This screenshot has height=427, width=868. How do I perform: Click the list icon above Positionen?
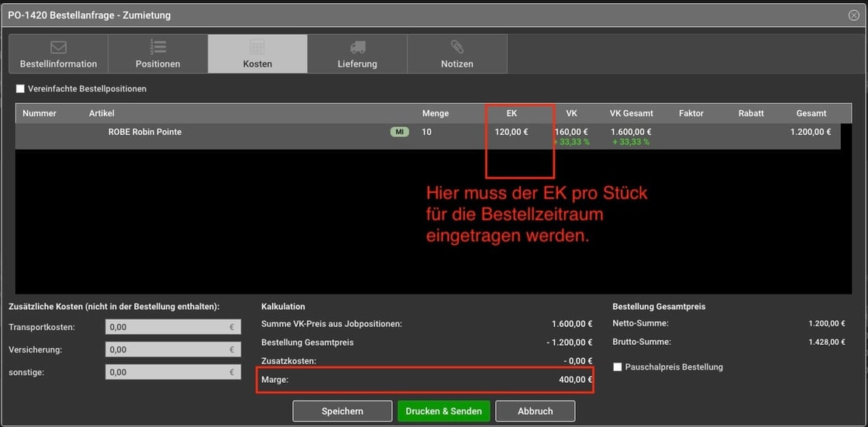[x=158, y=48]
